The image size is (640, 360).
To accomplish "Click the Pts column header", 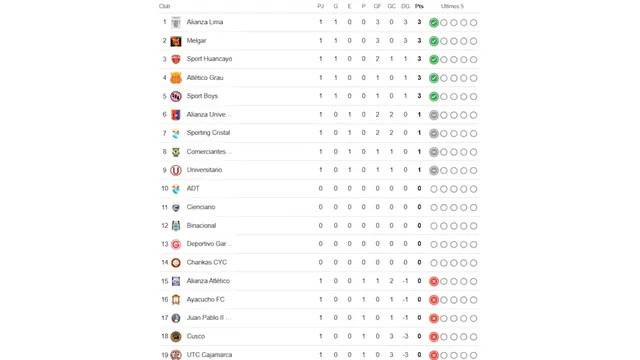I will (419, 6).
